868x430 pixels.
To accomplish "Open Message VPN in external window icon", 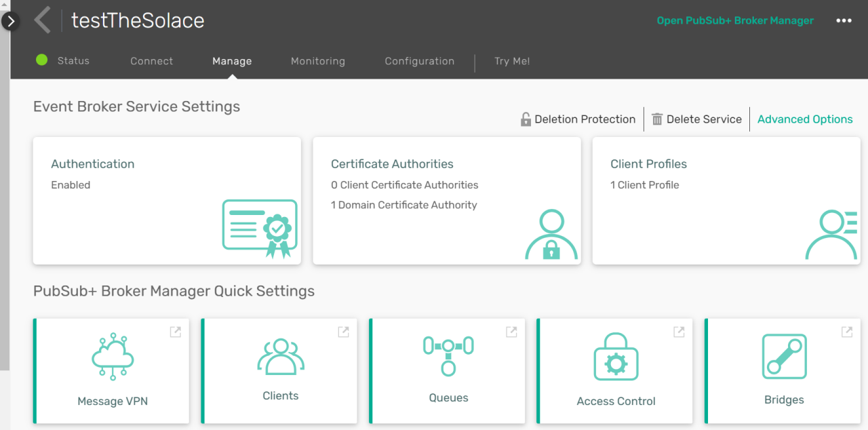I will 175,332.
